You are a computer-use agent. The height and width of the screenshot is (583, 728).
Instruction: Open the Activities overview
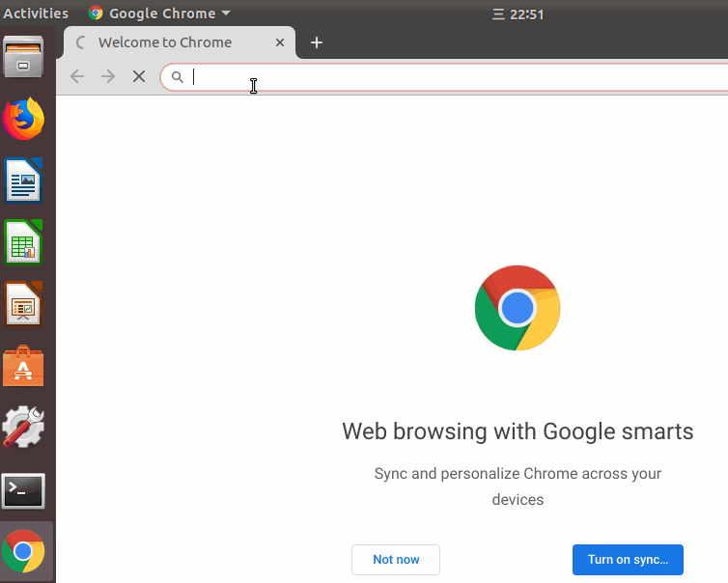click(36, 14)
